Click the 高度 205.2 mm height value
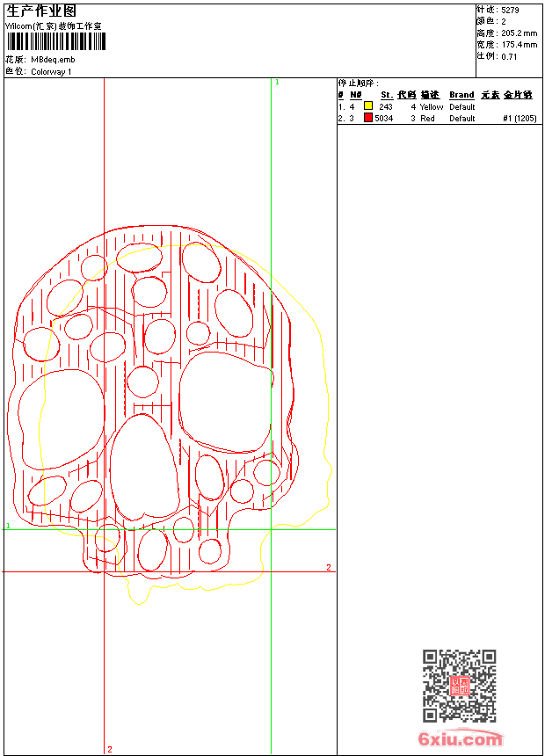Image resolution: width=545 pixels, height=756 pixels. [x=519, y=33]
